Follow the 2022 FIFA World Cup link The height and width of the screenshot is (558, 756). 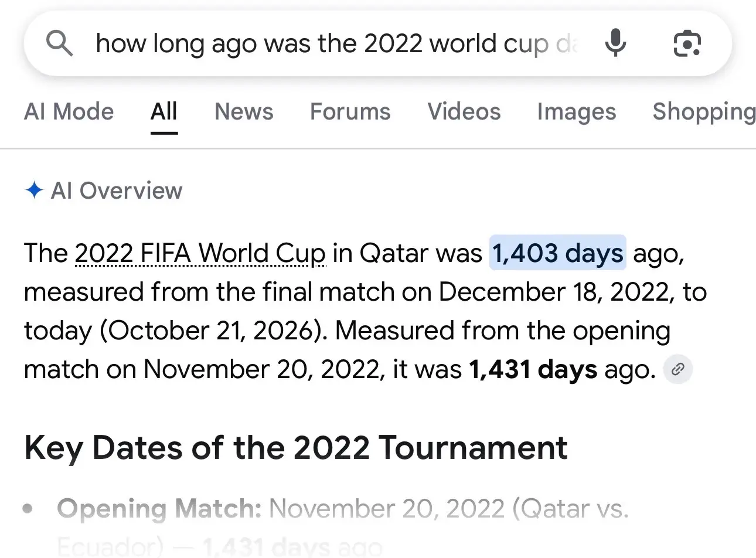point(200,253)
